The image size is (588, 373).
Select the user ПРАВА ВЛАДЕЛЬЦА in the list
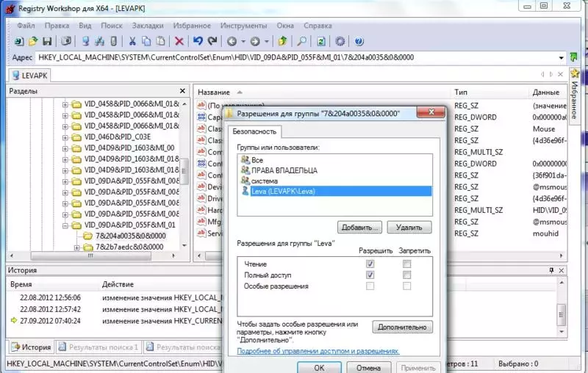point(284,170)
